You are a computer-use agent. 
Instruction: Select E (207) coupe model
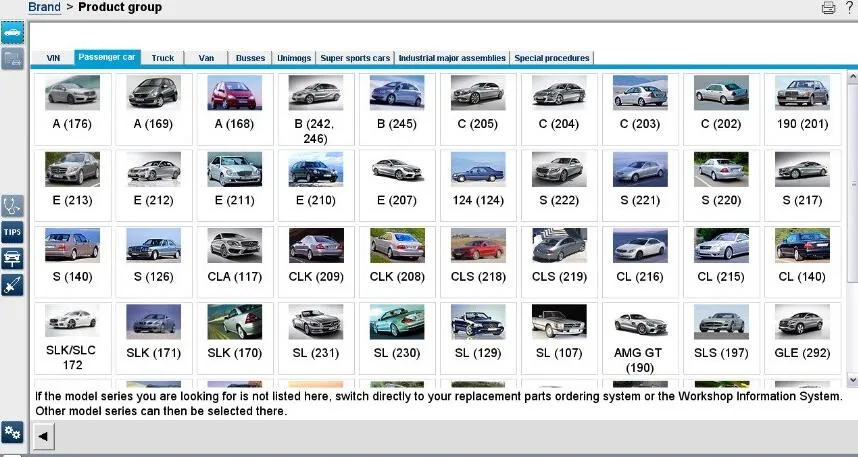coord(397,186)
